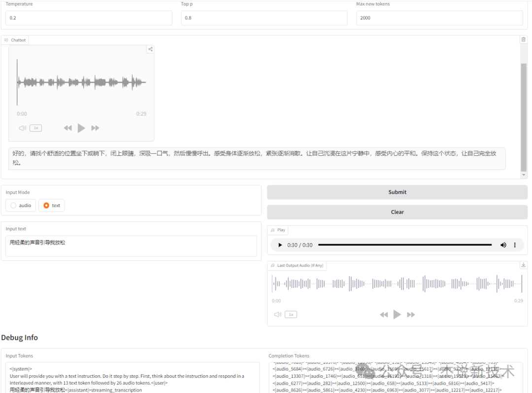Viewport: 532px width, 393px height.
Task: Click the chatbot panel vertical scrollbar
Action: tap(524, 117)
